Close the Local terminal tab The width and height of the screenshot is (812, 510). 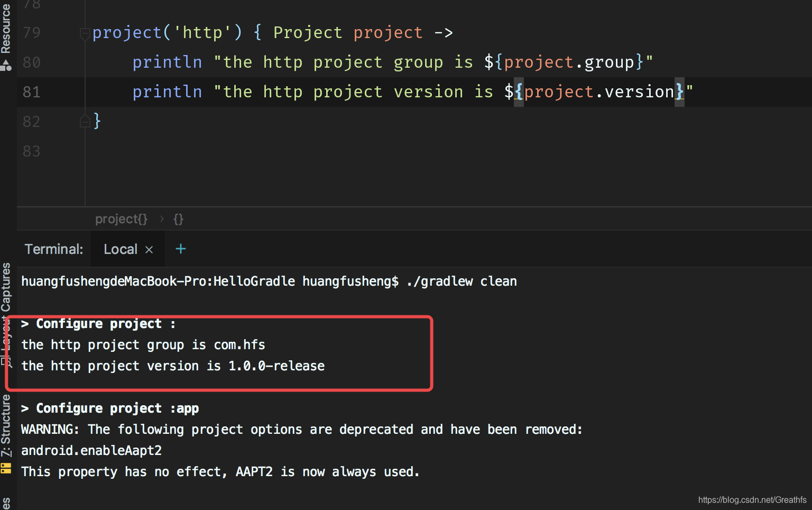pos(149,250)
